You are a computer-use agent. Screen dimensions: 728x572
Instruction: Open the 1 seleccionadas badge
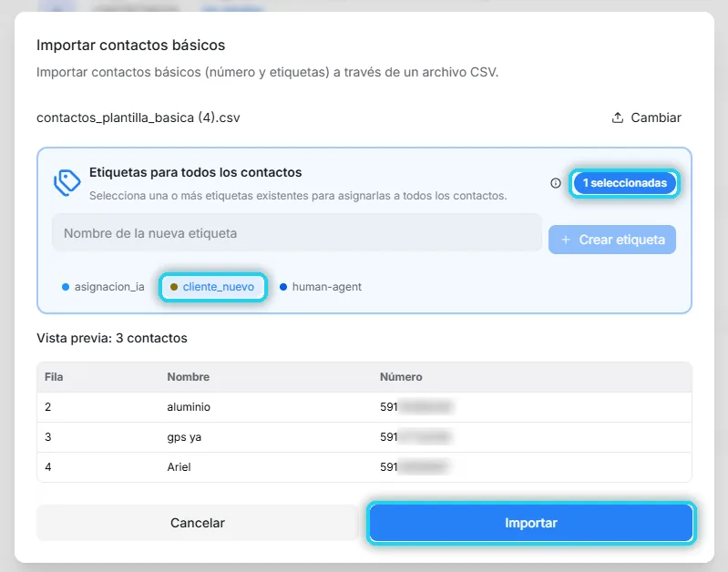coord(624,183)
